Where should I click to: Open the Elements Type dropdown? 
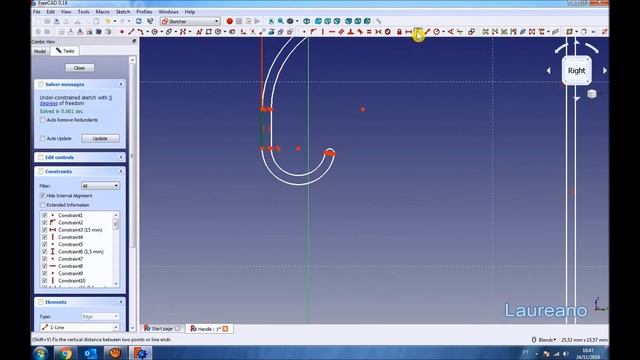(100, 316)
